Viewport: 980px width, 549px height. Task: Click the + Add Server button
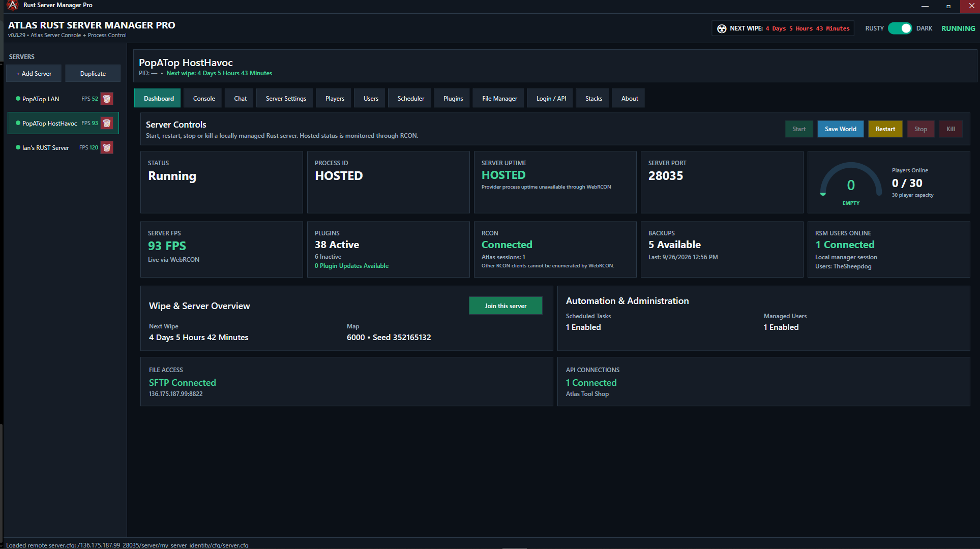(34, 73)
